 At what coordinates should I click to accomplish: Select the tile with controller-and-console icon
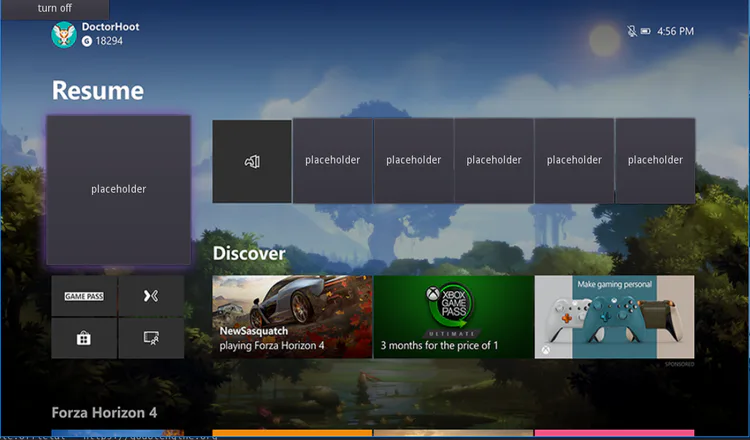[x=252, y=161]
